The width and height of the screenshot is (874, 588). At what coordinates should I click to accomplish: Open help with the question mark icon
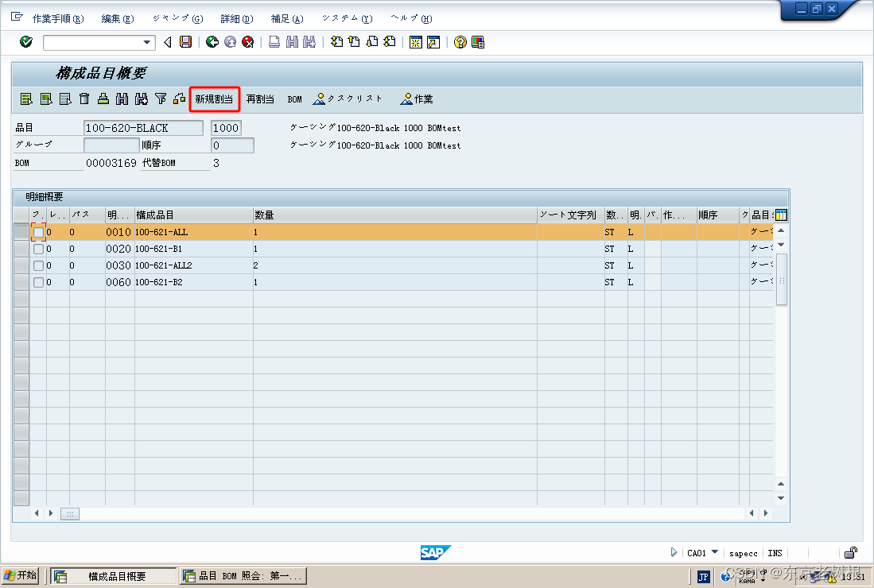[460, 42]
